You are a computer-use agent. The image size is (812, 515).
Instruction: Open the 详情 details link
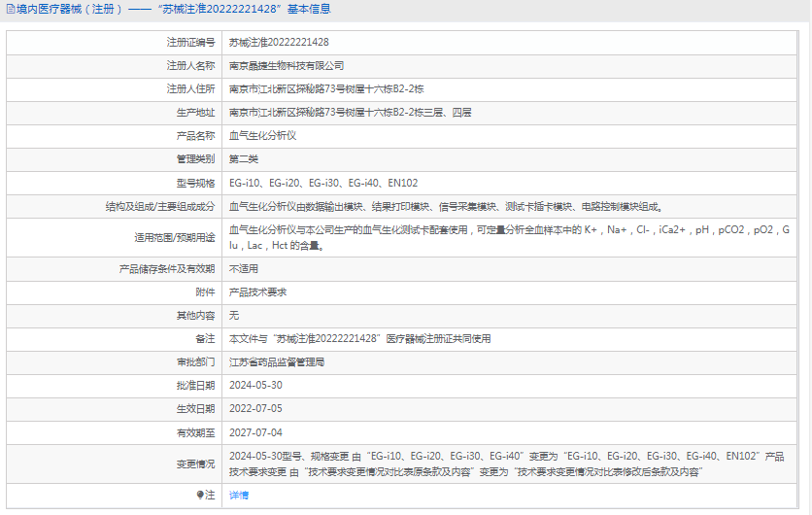tap(239, 496)
